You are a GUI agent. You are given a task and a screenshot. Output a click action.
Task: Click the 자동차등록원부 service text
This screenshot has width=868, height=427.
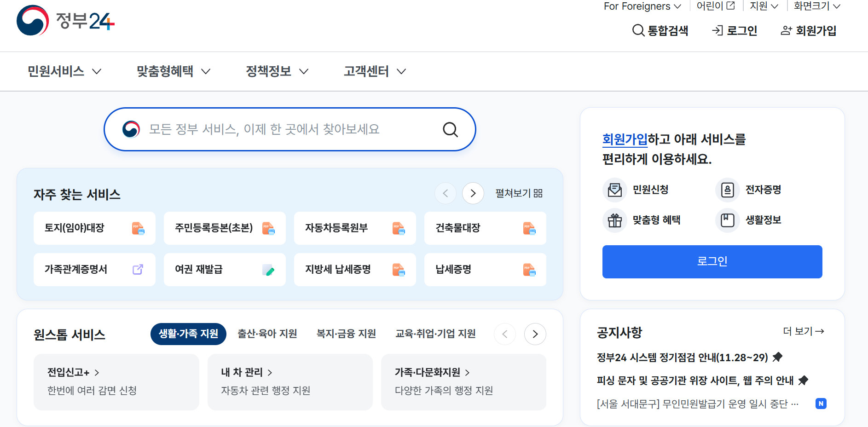(x=336, y=228)
